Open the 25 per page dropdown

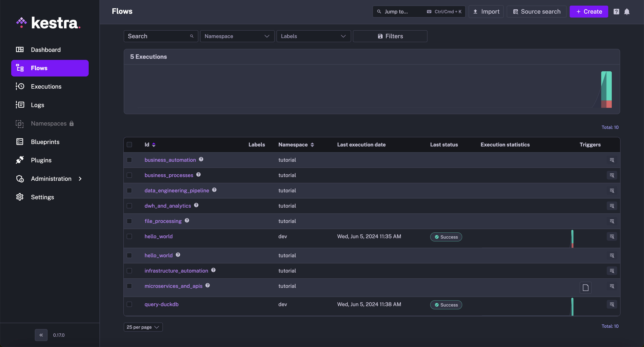[x=143, y=327]
